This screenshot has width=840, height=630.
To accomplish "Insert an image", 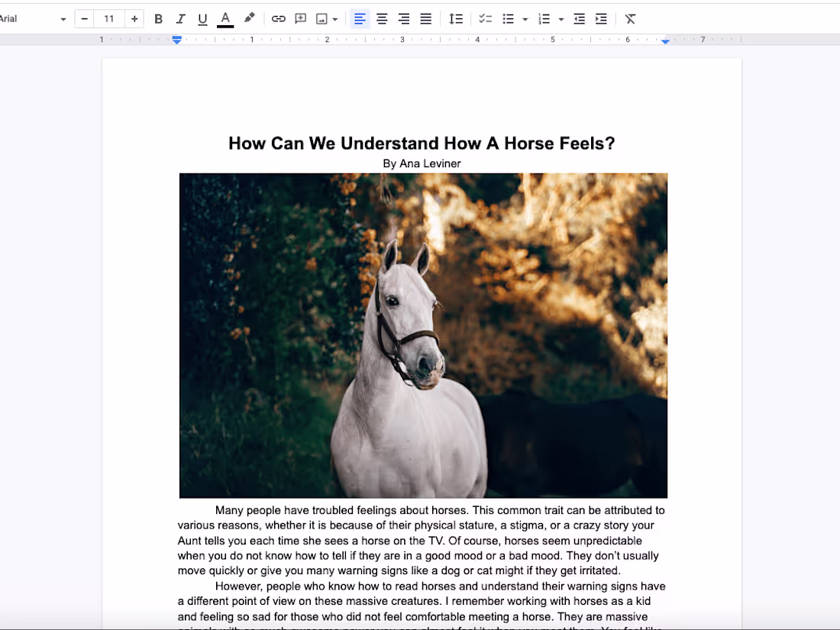I will tap(321, 18).
